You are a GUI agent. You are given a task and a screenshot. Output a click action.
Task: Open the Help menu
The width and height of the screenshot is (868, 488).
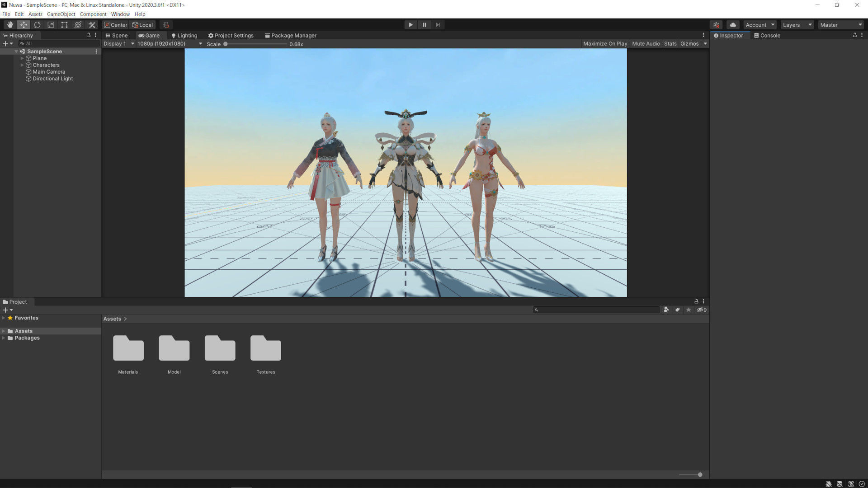(x=140, y=14)
